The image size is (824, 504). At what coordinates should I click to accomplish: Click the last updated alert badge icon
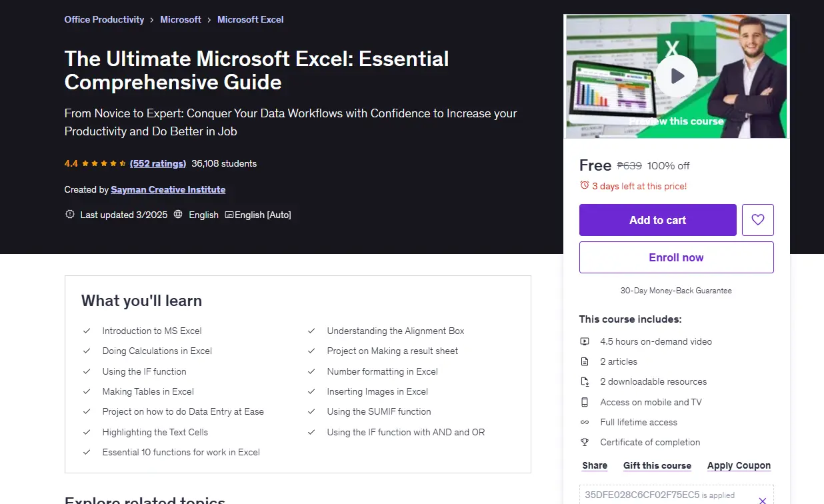[69, 215]
